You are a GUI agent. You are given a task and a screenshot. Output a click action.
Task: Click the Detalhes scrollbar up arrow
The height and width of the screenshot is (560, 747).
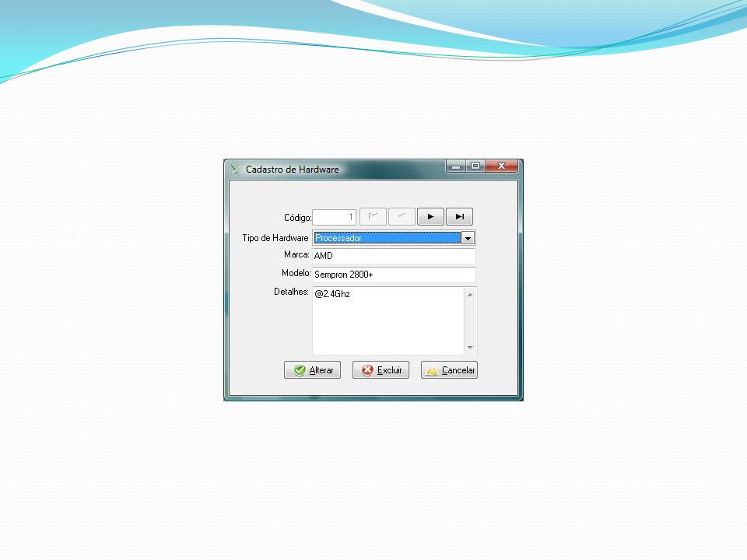[470, 296]
